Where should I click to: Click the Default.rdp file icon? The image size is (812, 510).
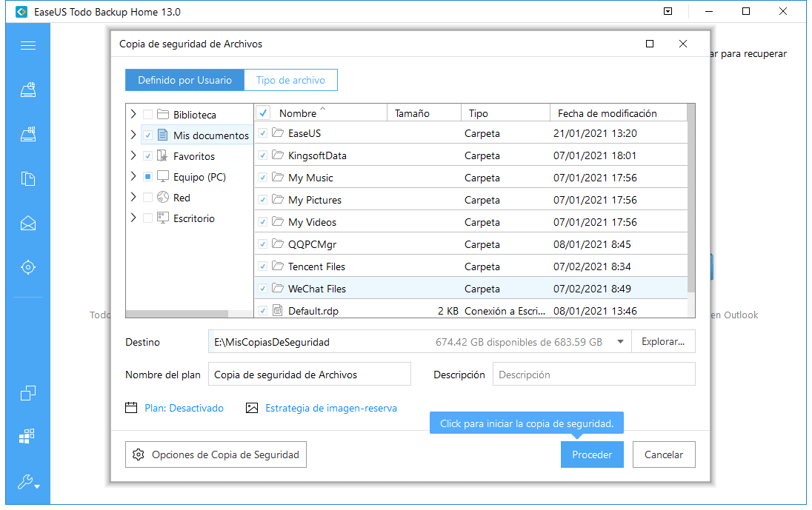pyautogui.click(x=278, y=310)
